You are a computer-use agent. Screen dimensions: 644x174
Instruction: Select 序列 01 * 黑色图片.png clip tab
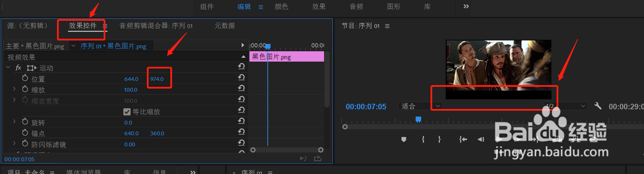[x=113, y=46]
